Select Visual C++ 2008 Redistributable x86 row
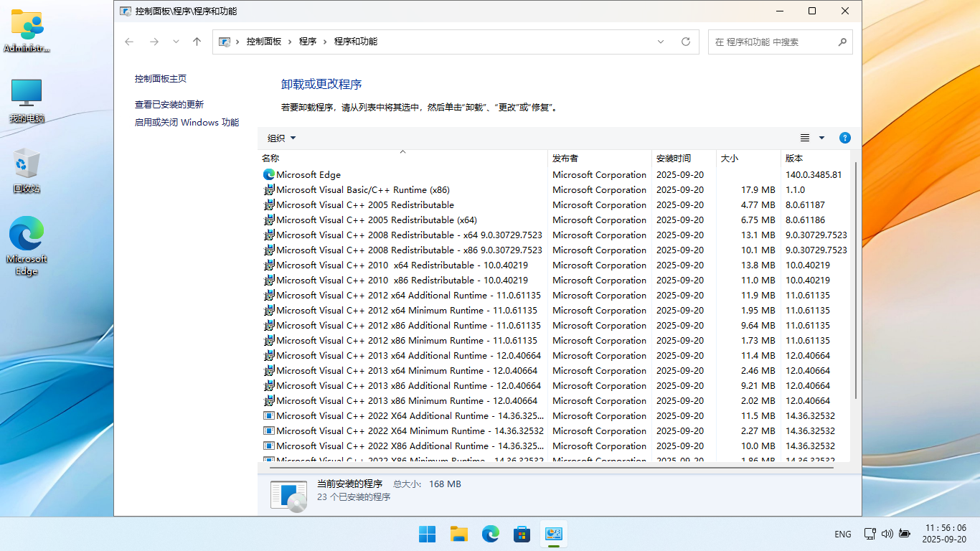The image size is (980, 551). click(x=554, y=250)
